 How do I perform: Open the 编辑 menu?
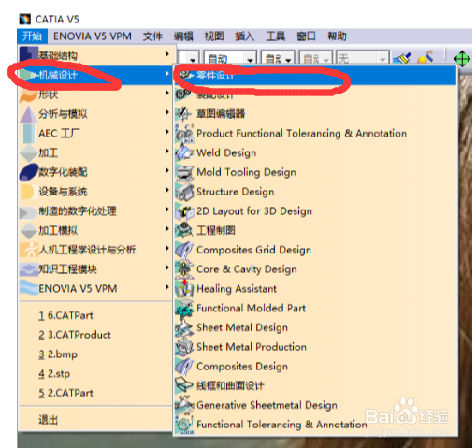point(183,36)
